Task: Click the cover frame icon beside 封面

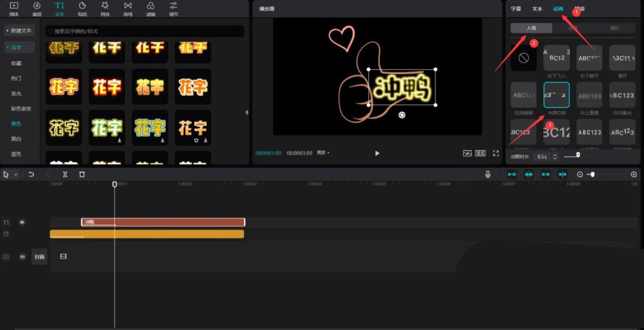Action: point(63,257)
